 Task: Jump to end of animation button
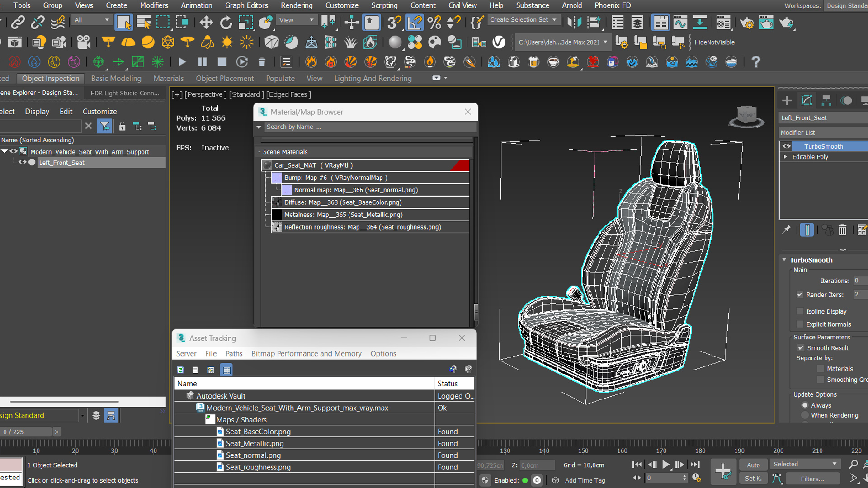coord(695,465)
